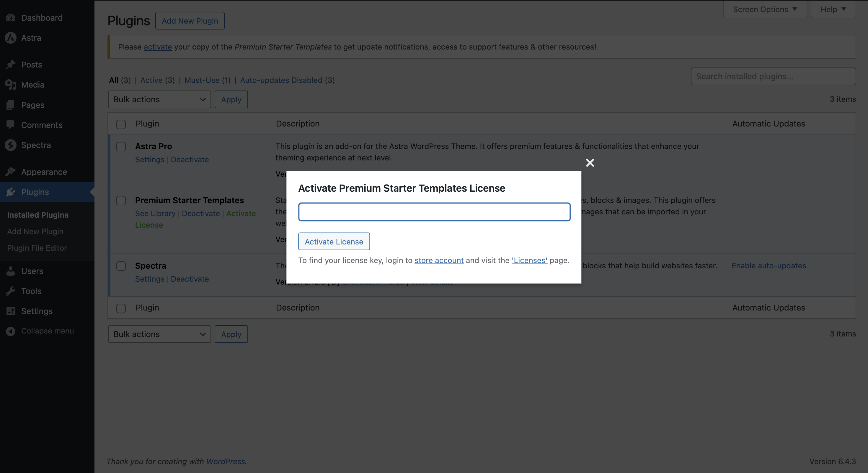Check the Spectra plugin checkbox
The image size is (868, 473).
coord(121,266)
